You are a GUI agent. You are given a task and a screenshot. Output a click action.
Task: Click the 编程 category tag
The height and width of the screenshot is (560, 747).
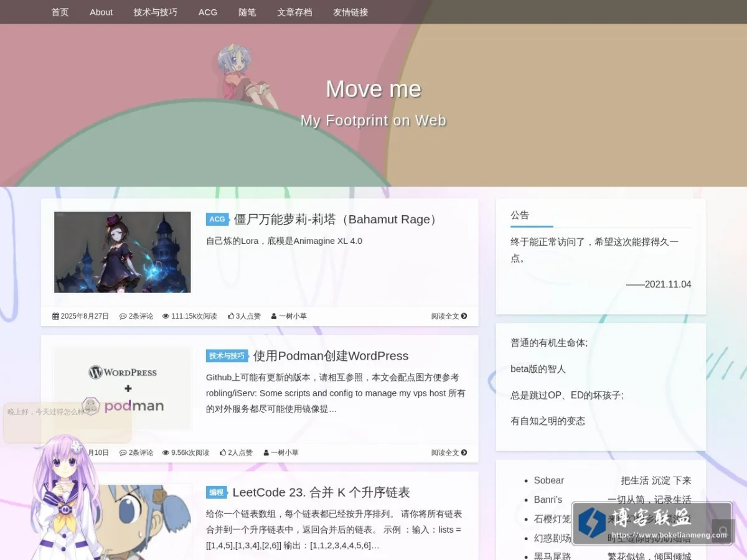click(x=217, y=492)
